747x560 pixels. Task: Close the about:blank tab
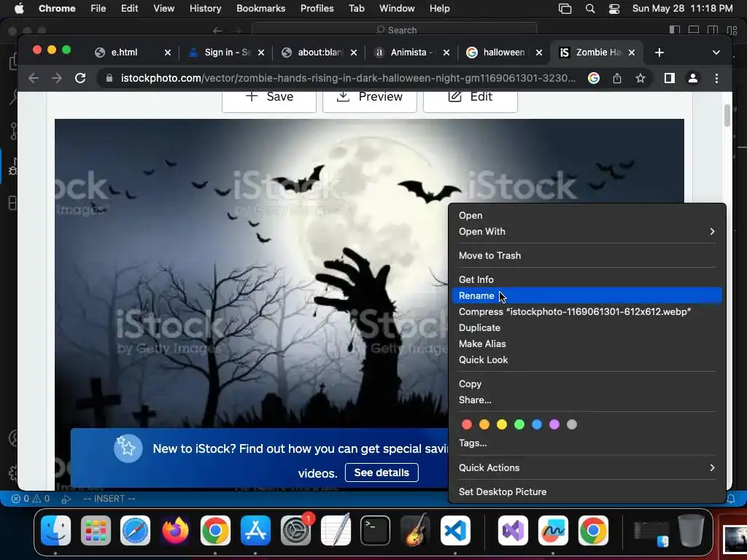coord(354,52)
